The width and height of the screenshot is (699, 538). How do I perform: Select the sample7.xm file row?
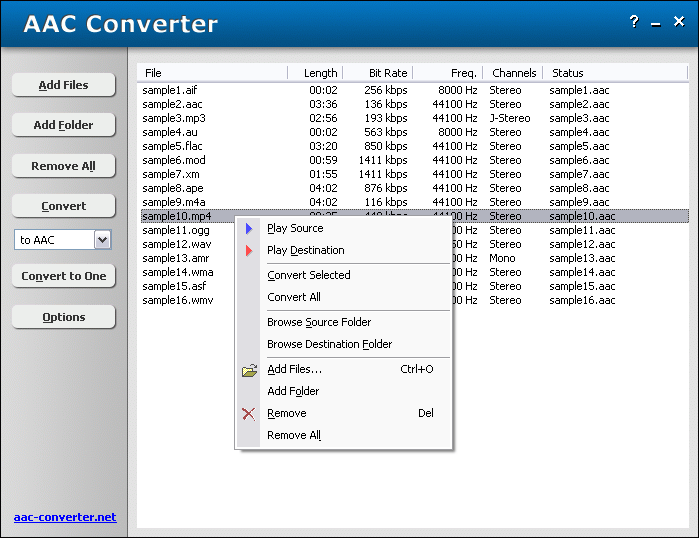click(415, 174)
